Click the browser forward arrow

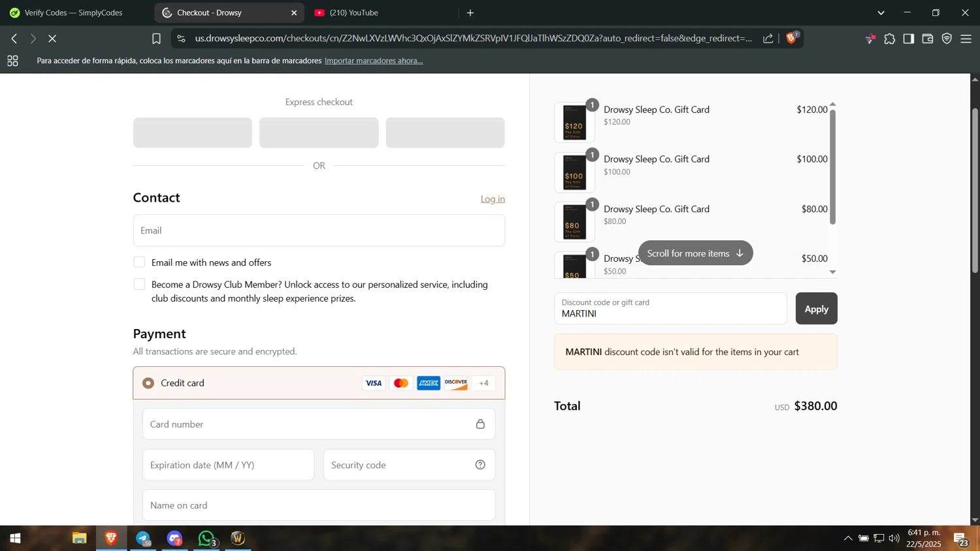pyautogui.click(x=33, y=39)
